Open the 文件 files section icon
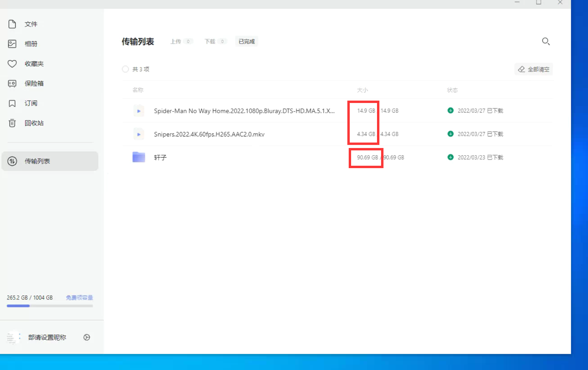The image size is (588, 370). [x=12, y=24]
